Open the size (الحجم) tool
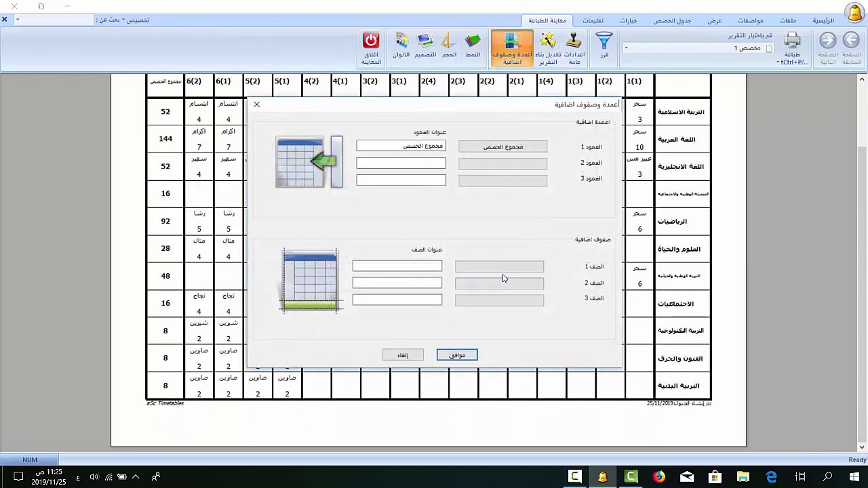This screenshot has width=868, height=488. 449,46
